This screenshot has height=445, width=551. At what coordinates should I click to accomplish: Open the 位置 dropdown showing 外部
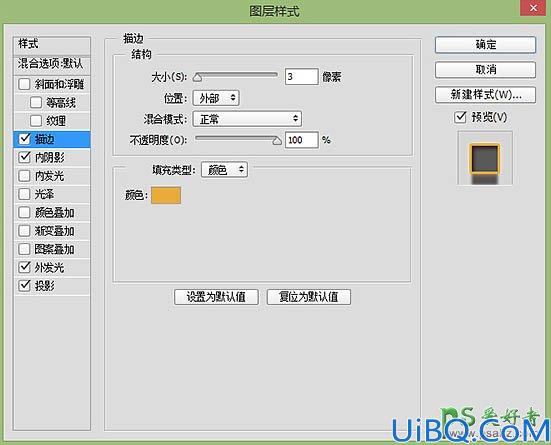click(x=216, y=98)
